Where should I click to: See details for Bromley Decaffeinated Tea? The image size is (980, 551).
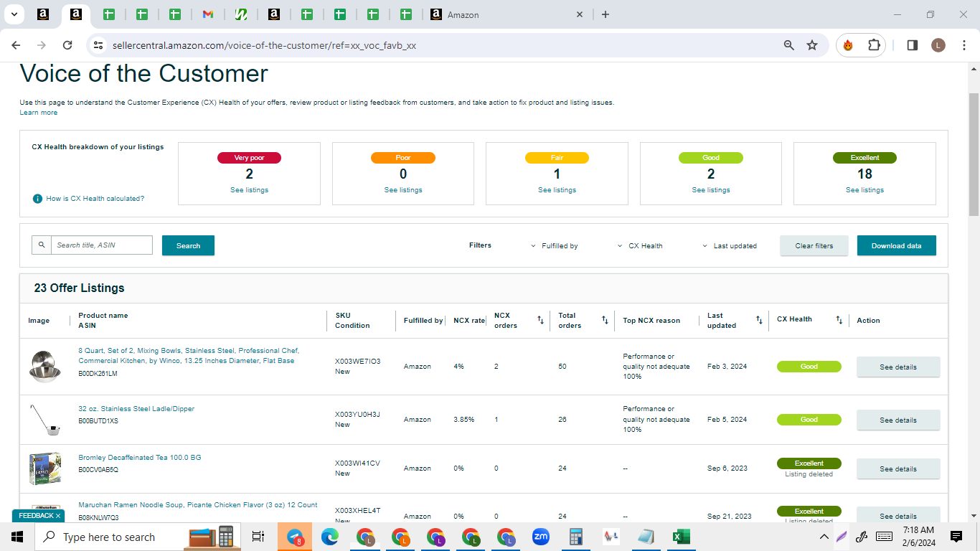898,468
